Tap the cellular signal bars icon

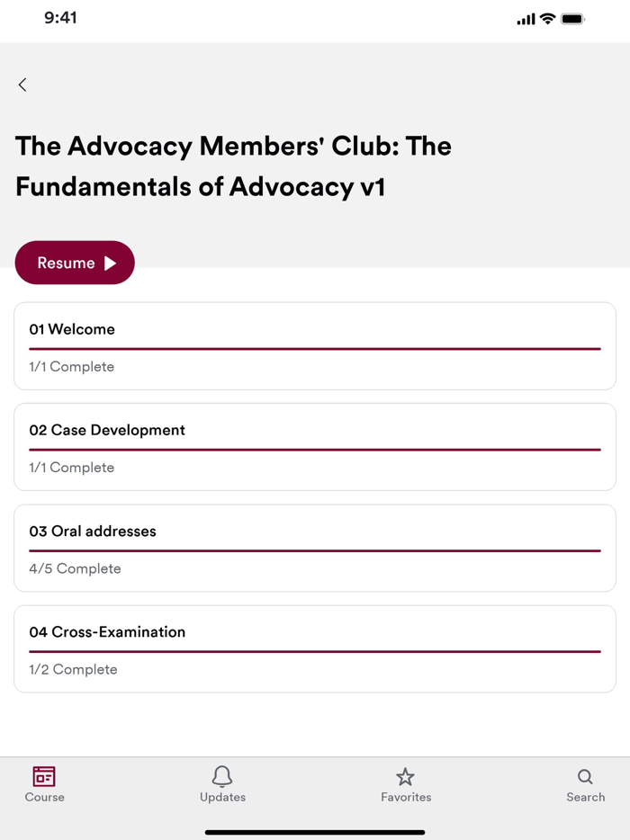[x=525, y=17]
